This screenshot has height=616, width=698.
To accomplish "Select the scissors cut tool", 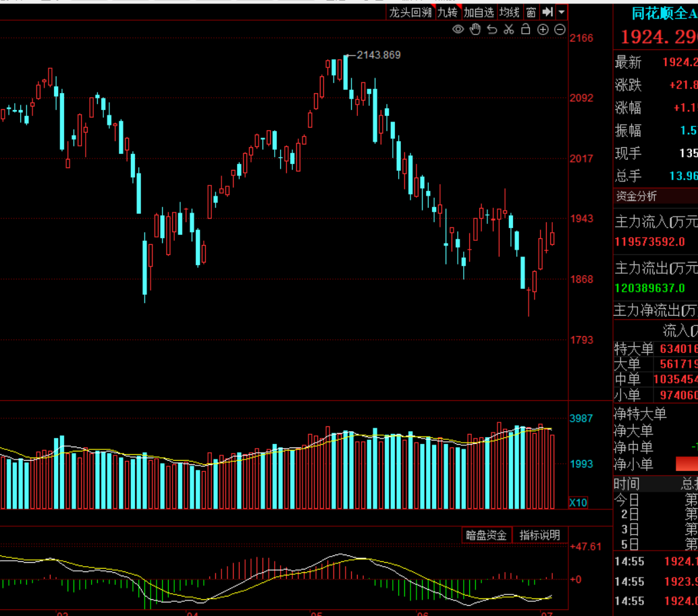I will click(509, 30).
